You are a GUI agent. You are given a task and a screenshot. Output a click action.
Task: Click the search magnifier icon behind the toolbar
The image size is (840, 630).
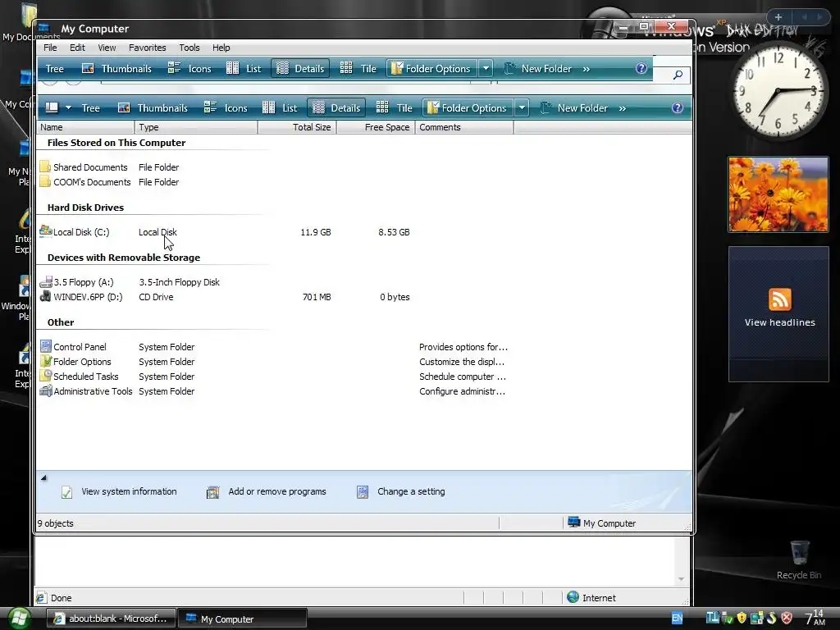(678, 75)
